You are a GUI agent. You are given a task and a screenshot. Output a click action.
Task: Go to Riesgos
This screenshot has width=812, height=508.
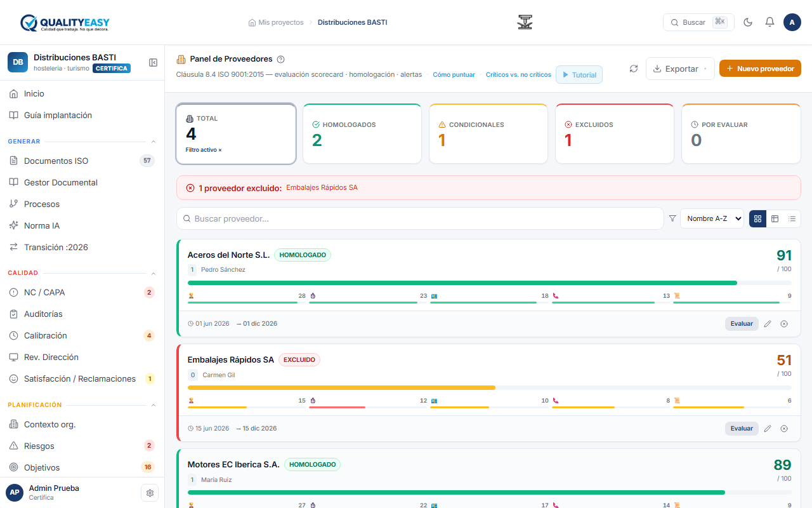[82, 446]
